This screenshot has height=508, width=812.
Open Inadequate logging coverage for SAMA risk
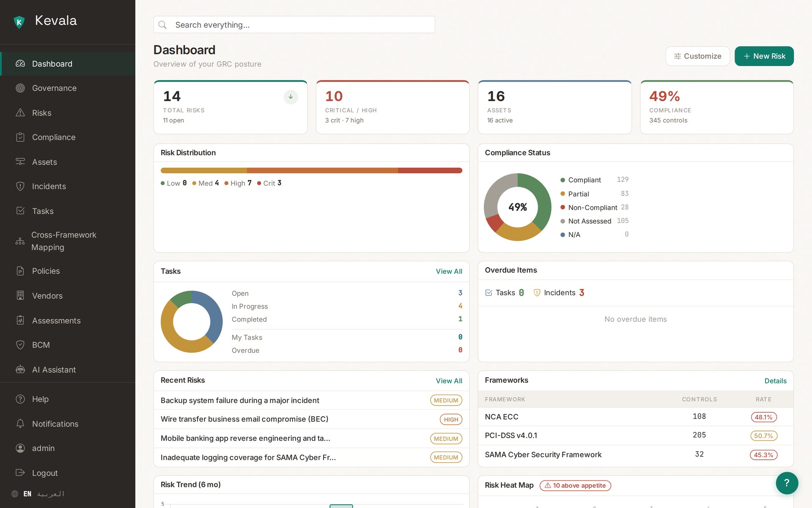click(x=311, y=458)
